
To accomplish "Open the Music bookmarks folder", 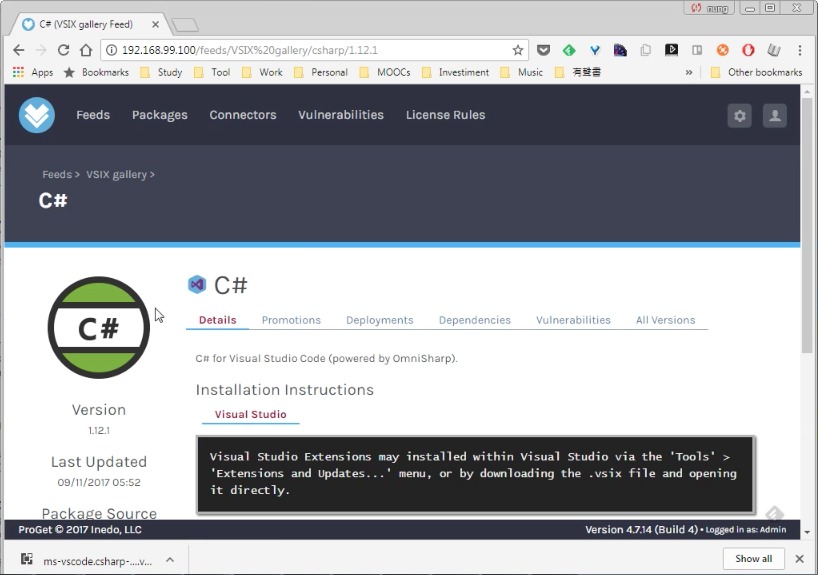I will tap(521, 72).
